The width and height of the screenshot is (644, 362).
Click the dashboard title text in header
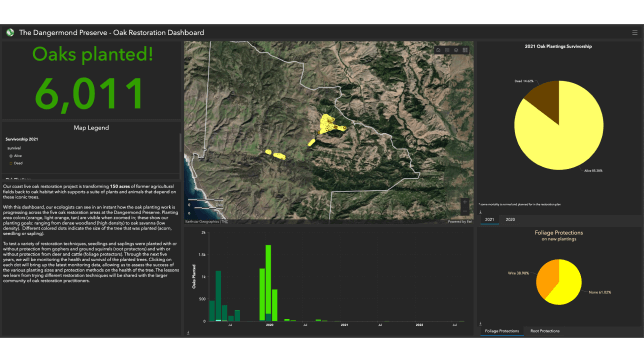coord(111,32)
